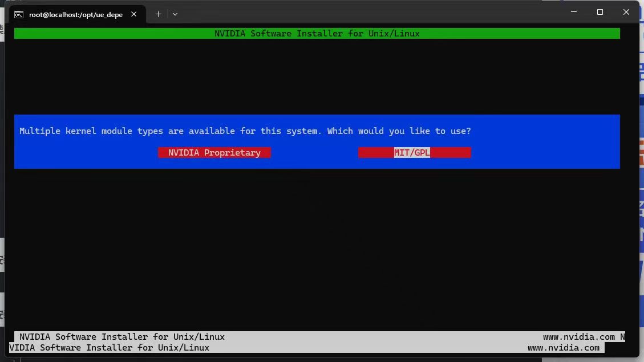Select the NVIDIA Proprietary kernel module option
This screenshot has width=644, height=362.
(x=214, y=152)
